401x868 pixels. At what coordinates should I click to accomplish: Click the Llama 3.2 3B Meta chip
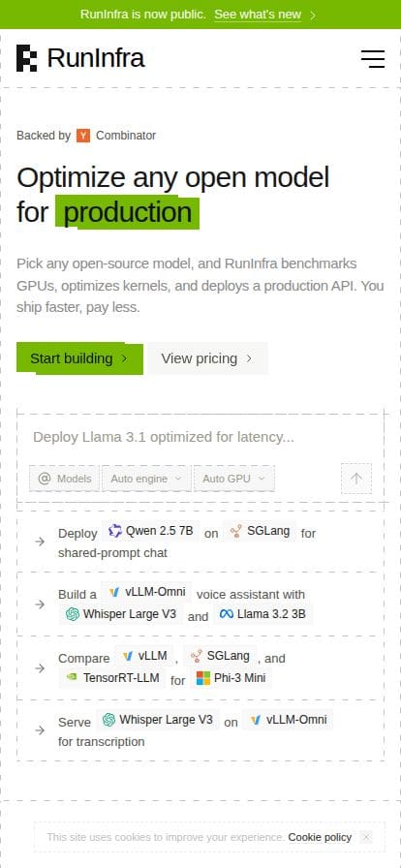point(262,614)
